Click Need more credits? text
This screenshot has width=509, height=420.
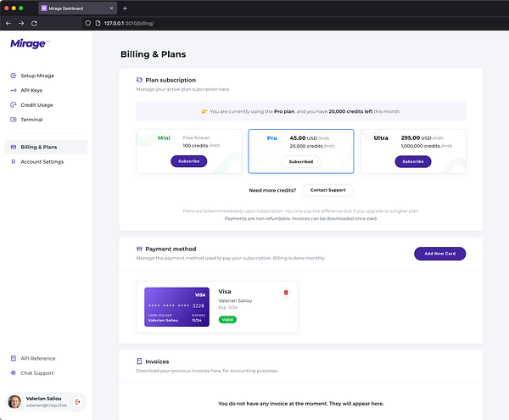272,191
